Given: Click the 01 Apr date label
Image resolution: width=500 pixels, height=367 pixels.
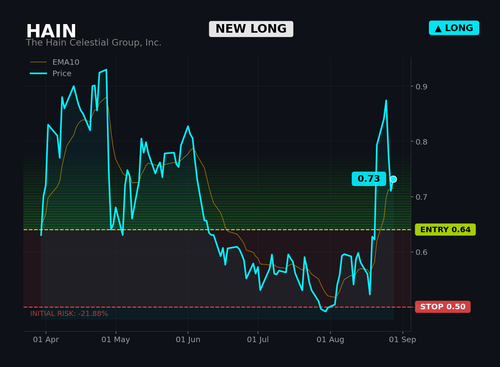Looking at the screenshot, I should [46, 340].
